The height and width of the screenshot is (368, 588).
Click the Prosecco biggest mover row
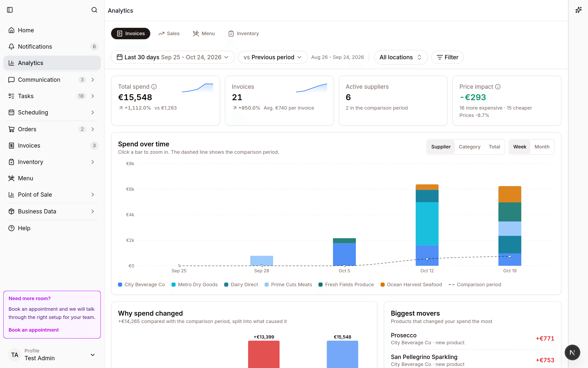472,339
